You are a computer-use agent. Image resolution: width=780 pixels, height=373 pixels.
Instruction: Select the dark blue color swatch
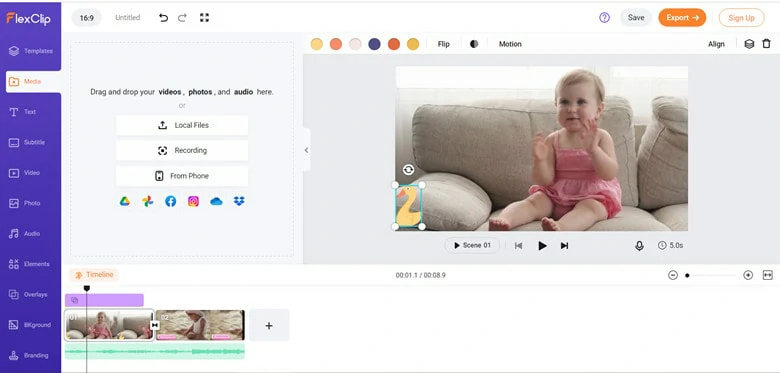pyautogui.click(x=375, y=44)
